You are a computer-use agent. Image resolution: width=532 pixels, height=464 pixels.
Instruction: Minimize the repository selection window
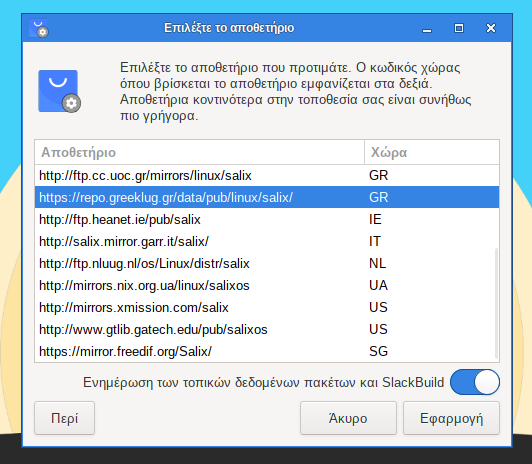coord(427,28)
